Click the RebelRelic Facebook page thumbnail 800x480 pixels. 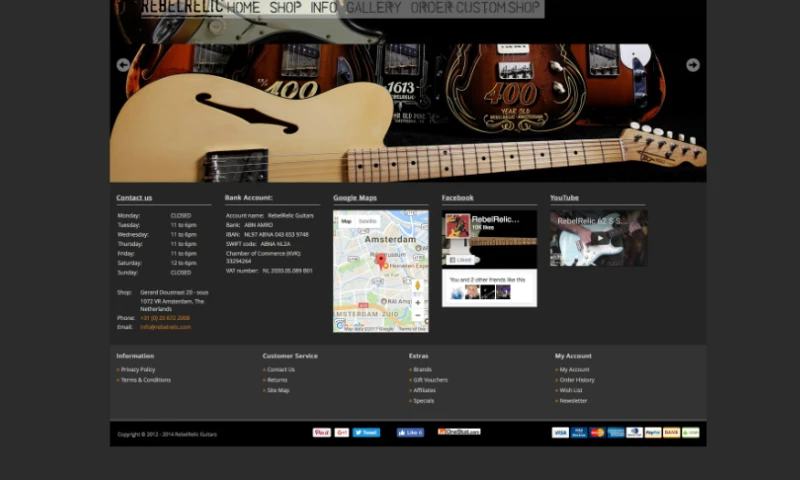(457, 225)
